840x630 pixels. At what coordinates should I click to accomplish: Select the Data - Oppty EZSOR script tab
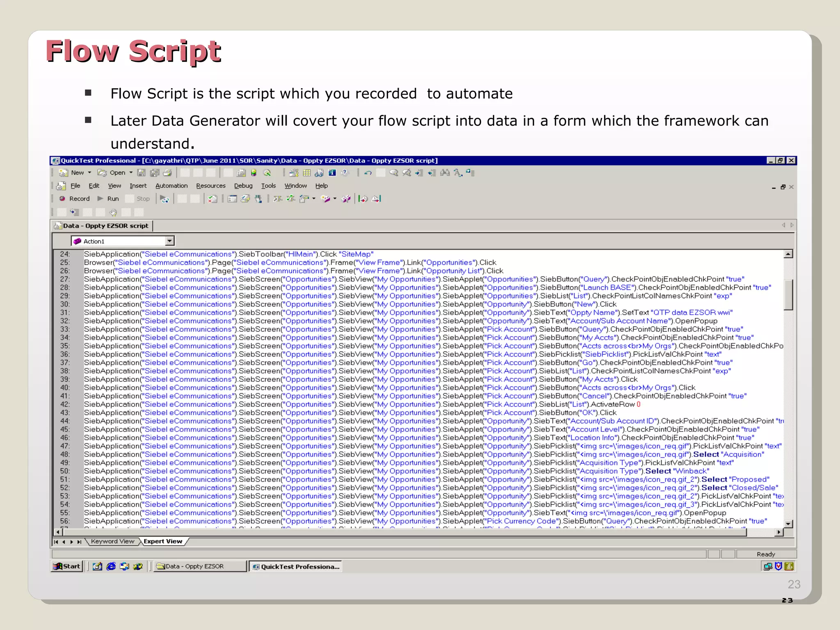point(102,226)
